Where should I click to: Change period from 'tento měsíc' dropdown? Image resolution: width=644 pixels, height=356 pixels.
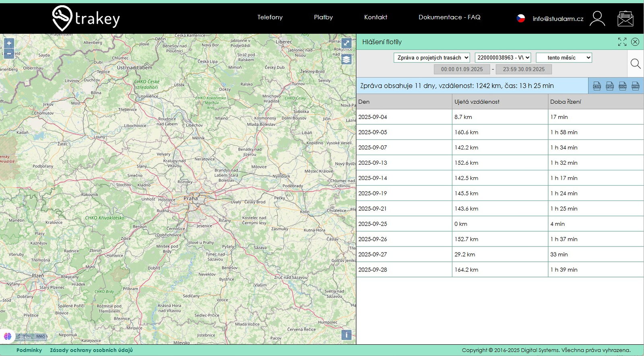(x=564, y=58)
